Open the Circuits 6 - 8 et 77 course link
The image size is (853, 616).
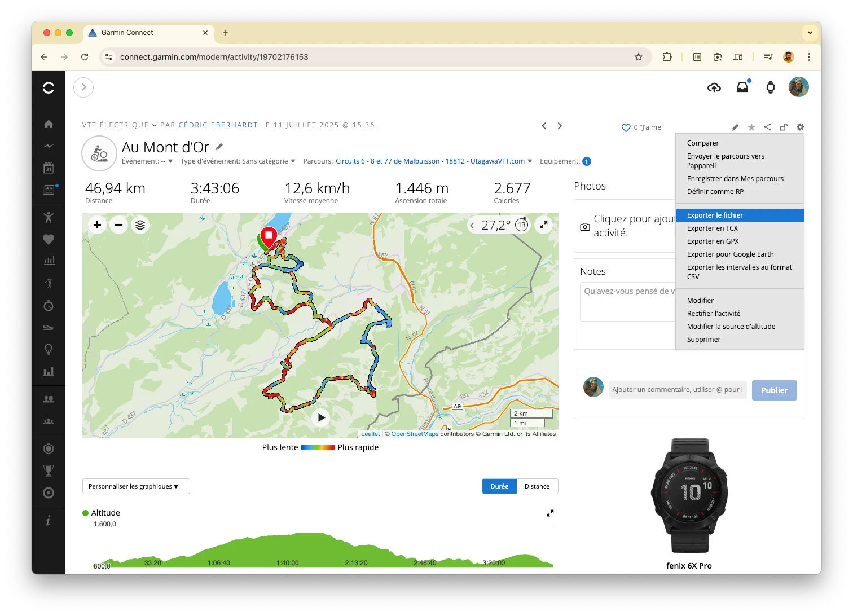(430, 161)
